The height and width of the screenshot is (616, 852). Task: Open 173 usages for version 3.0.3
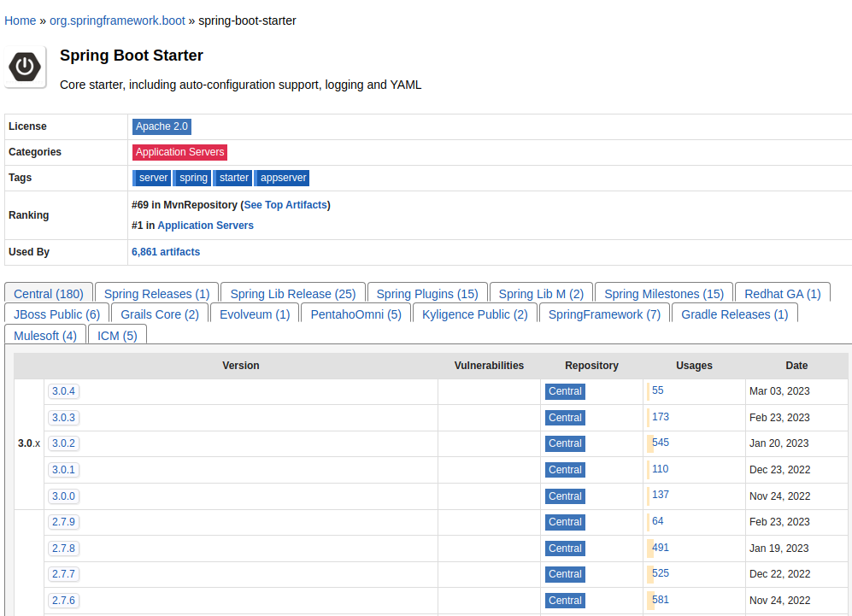661,417
